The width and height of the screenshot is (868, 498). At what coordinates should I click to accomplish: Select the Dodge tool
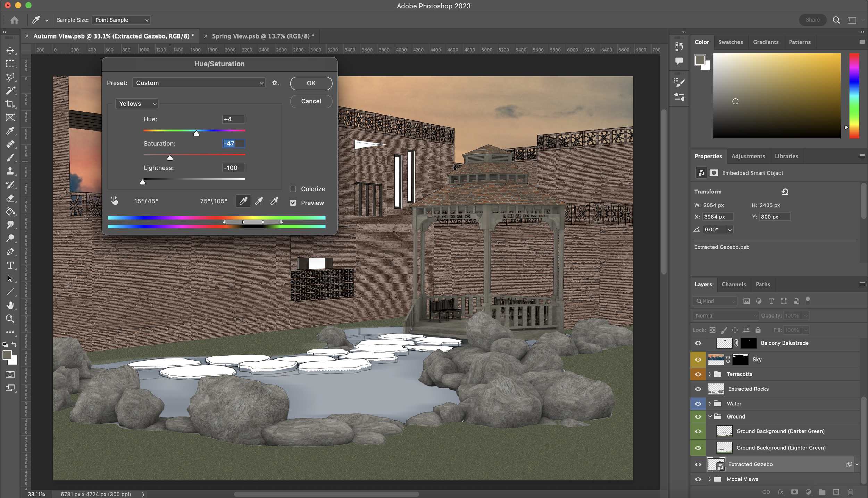10,238
